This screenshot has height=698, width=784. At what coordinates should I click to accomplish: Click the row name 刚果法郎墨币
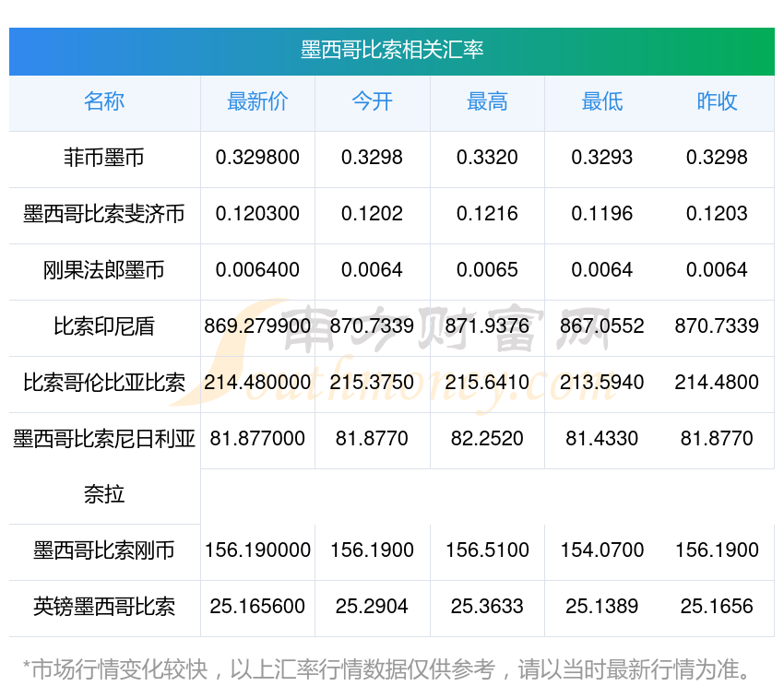pyautogui.click(x=104, y=270)
